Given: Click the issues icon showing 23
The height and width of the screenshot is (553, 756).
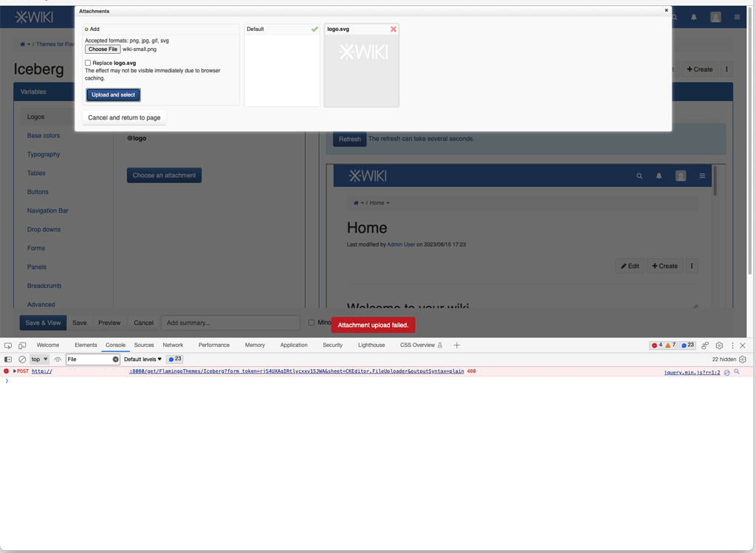Looking at the screenshot, I should coord(687,345).
